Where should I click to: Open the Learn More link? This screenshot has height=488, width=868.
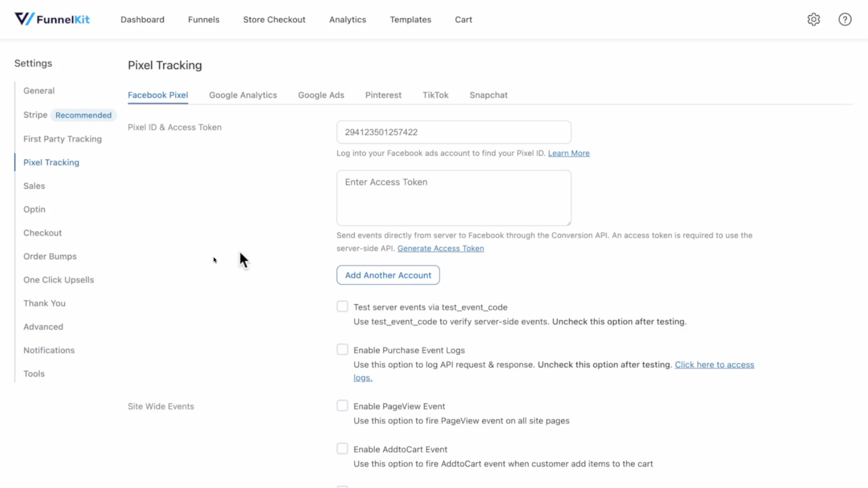point(568,153)
